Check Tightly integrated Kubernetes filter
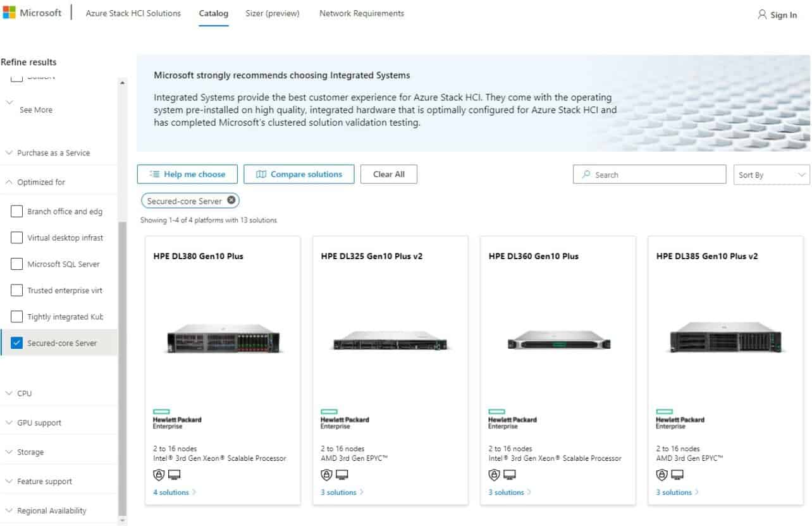The width and height of the screenshot is (812, 529). [x=17, y=317]
